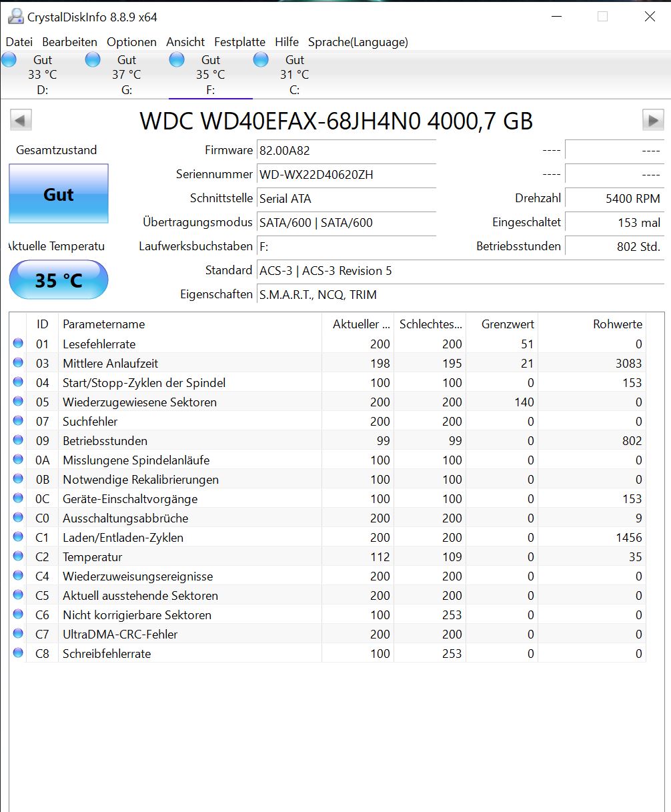This screenshot has width=671, height=812.
Task: Click status orb for Suchfehler row
Action: tap(18, 421)
